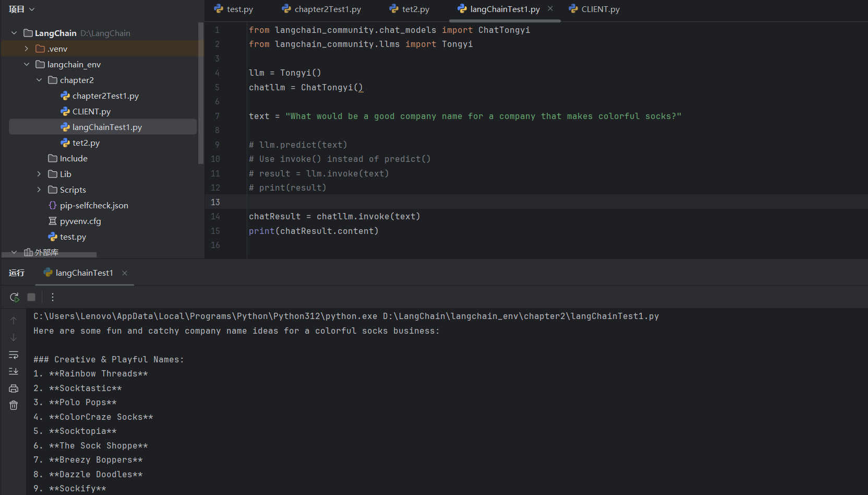Viewport: 868px width, 495px height.
Task: Click the external libraries icon
Action: coord(29,252)
